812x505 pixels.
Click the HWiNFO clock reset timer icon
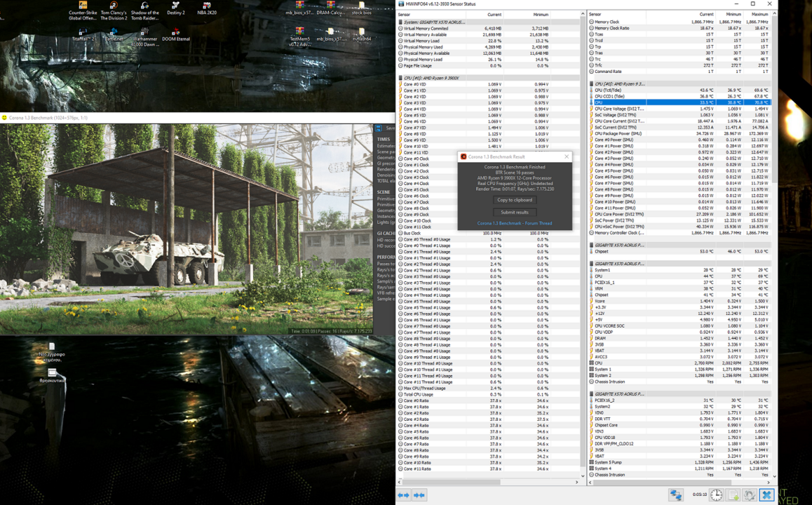tap(716, 495)
